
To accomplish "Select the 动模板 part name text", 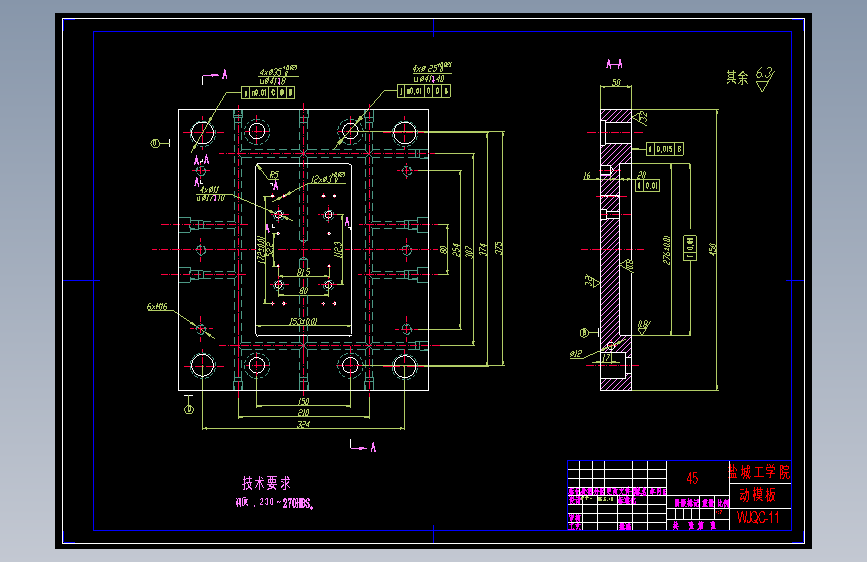I will tap(758, 495).
